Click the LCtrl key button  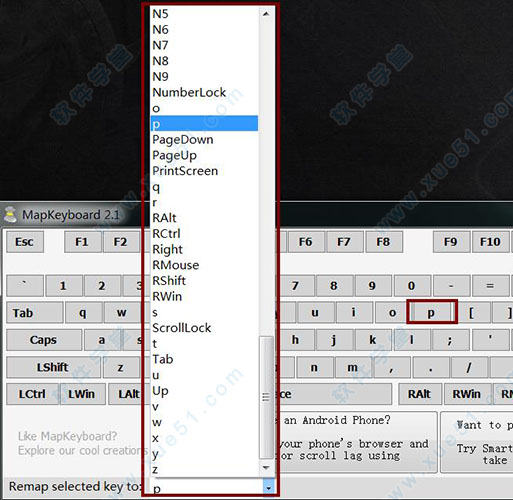pos(32,394)
